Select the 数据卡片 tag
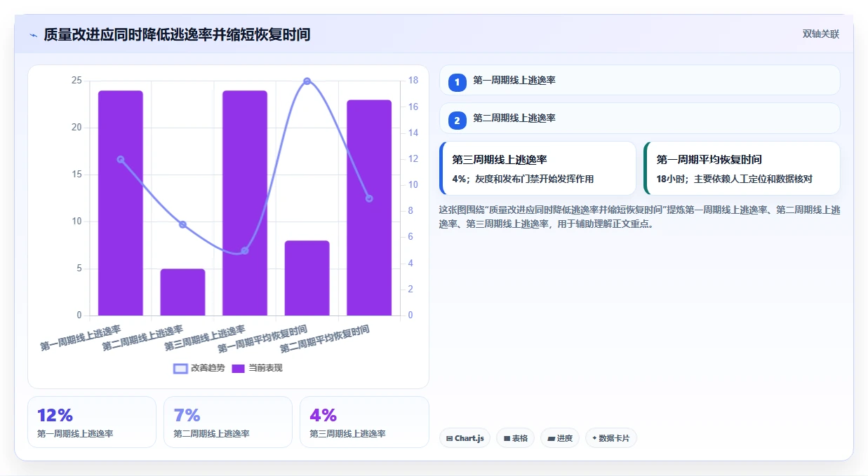868x476 pixels. click(x=610, y=438)
